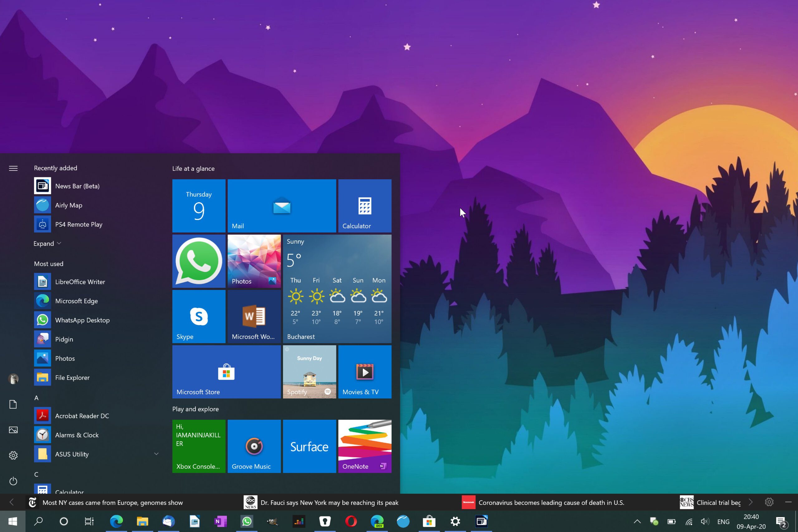The width and height of the screenshot is (798, 532).
Task: Open the Microsoft Word tile
Action: point(254,317)
